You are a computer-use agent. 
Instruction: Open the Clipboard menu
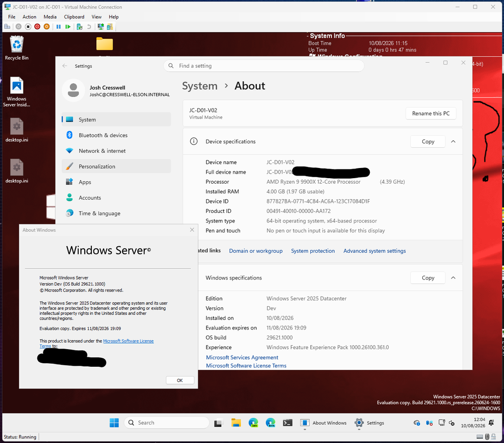[74, 17]
